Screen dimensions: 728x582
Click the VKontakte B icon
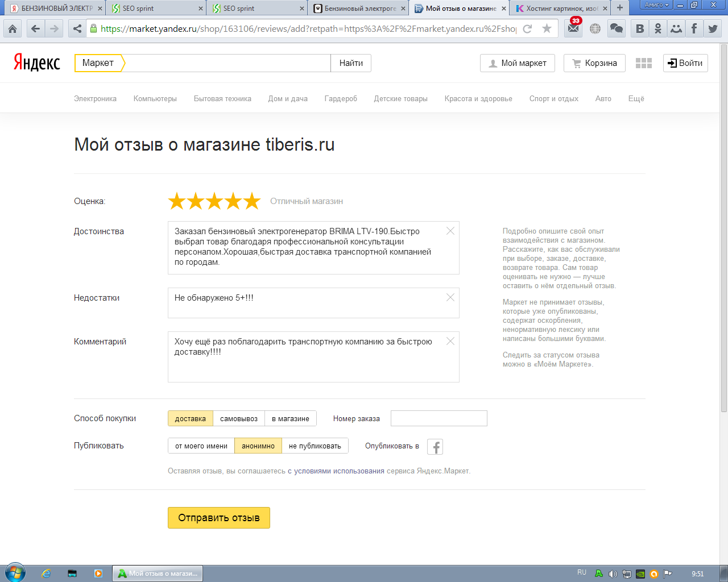(x=640, y=28)
